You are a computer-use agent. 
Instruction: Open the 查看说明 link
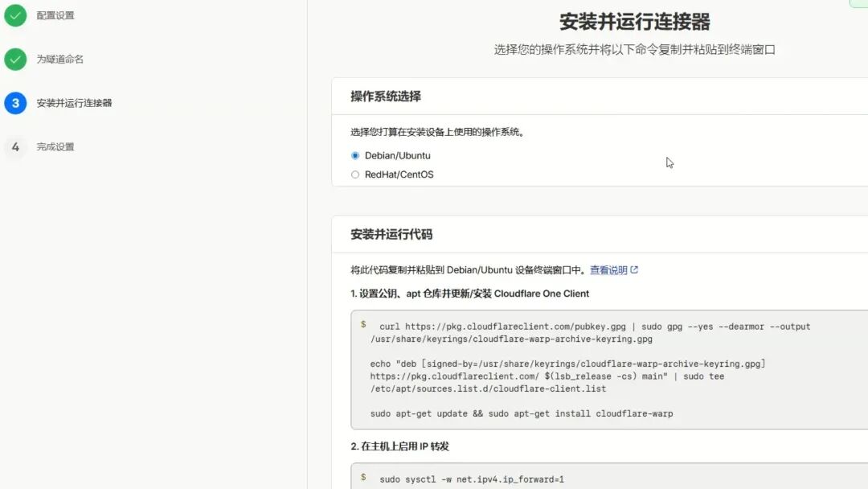pos(608,270)
